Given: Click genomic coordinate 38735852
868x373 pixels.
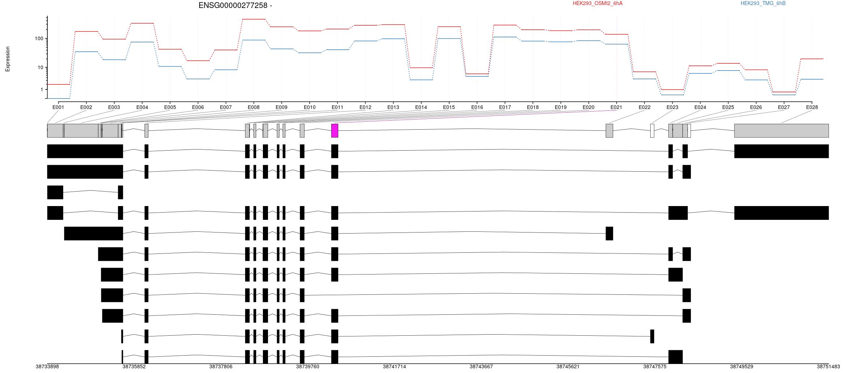Looking at the screenshot, I should (134, 366).
